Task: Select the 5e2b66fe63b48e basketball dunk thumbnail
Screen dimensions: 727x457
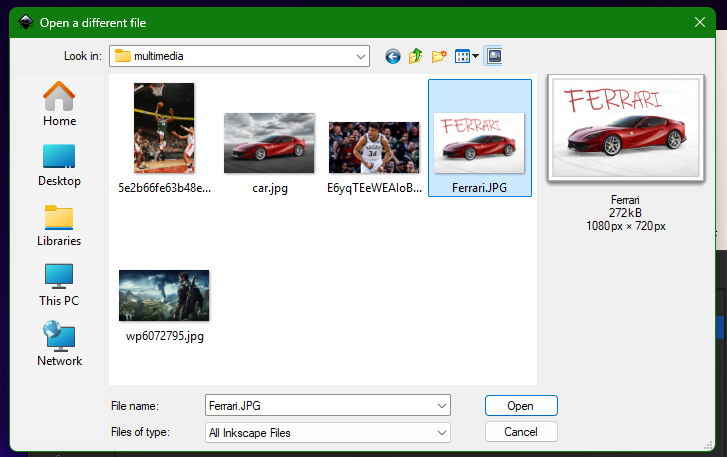Action: point(164,128)
